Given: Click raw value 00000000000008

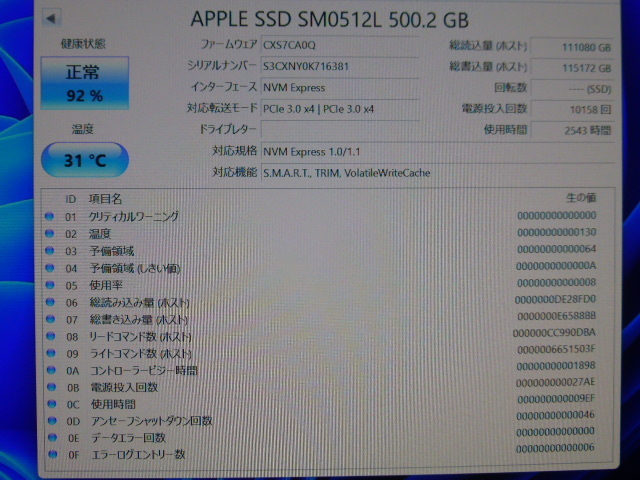Looking at the screenshot, I should point(556,282).
